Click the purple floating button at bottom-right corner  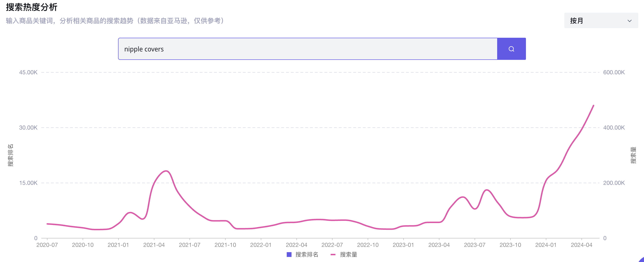coord(642,260)
